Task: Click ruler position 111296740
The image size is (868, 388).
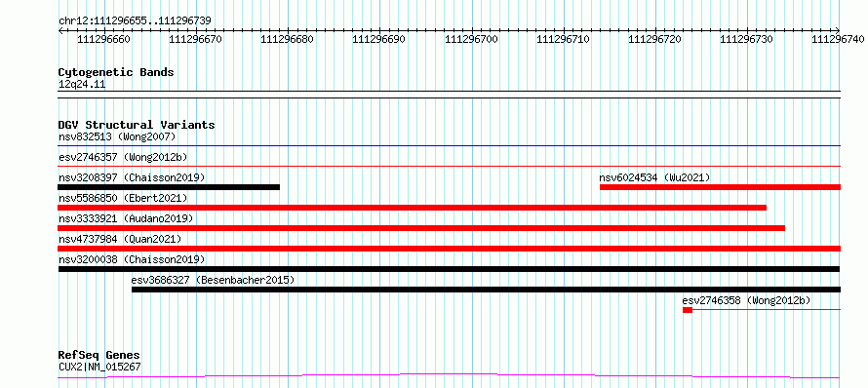Action: pos(839,39)
